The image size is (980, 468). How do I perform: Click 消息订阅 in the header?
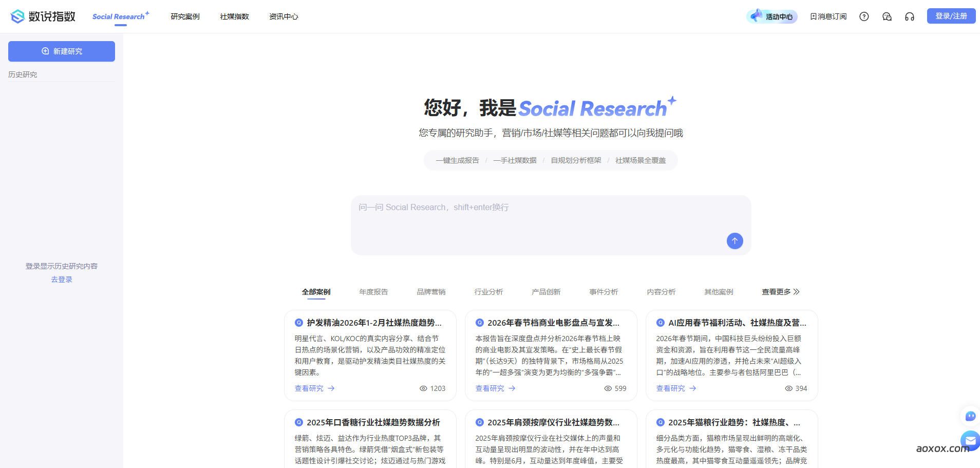coord(828,16)
